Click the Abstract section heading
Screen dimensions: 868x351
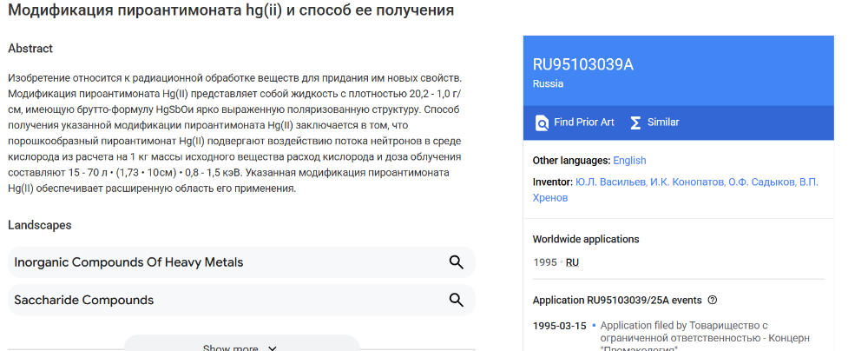coord(30,49)
